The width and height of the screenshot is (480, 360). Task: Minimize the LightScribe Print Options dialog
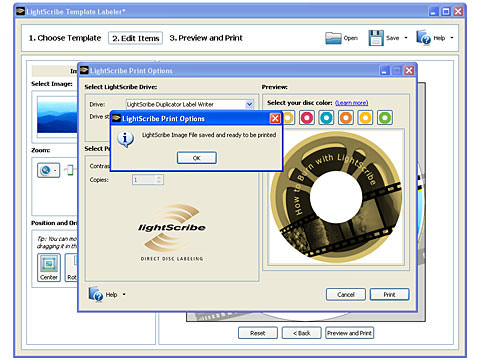coord(384,70)
